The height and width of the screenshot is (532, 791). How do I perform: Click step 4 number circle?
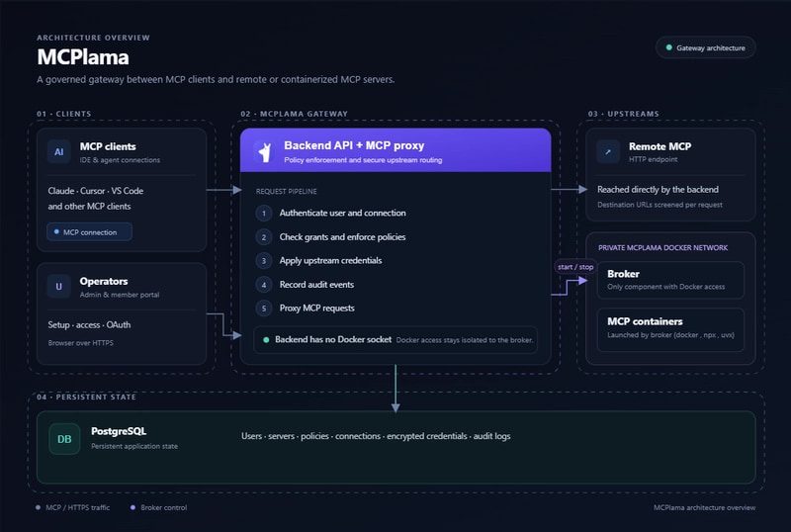[x=263, y=285]
